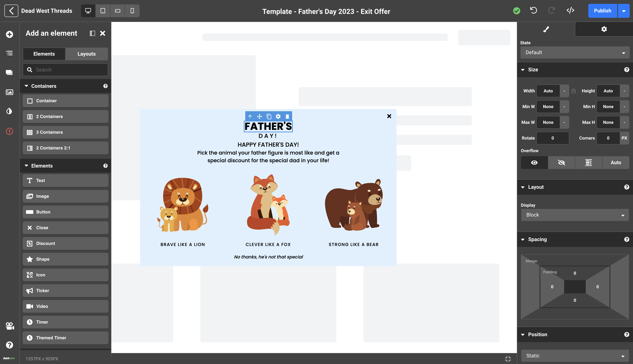The image size is (633, 364).
Task: Dock the Add an element panel
Action: click(x=92, y=33)
